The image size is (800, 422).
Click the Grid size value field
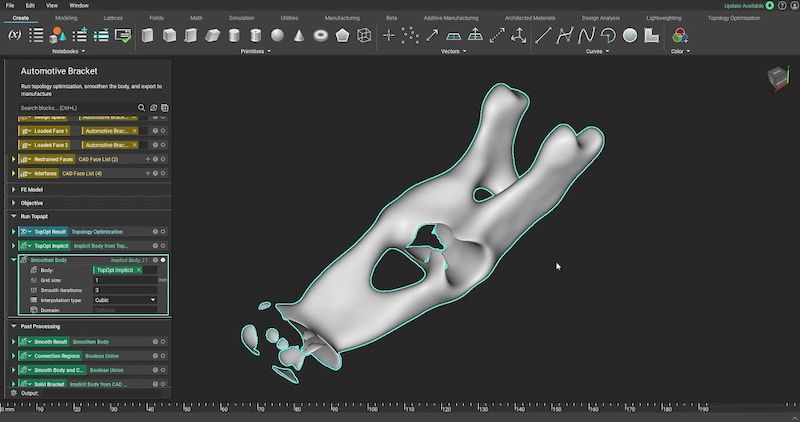(125, 280)
